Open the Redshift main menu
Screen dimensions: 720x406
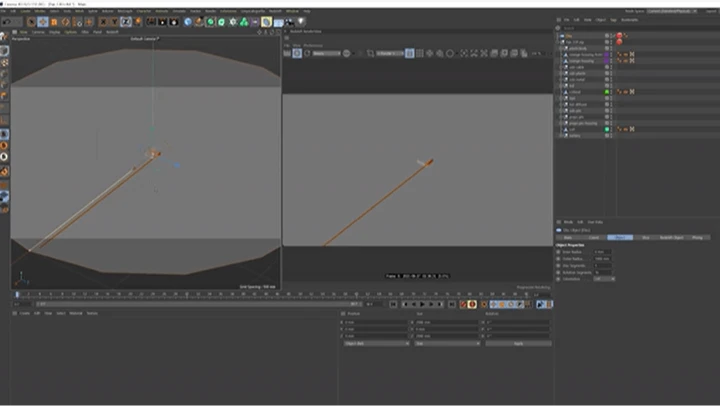tap(275, 11)
